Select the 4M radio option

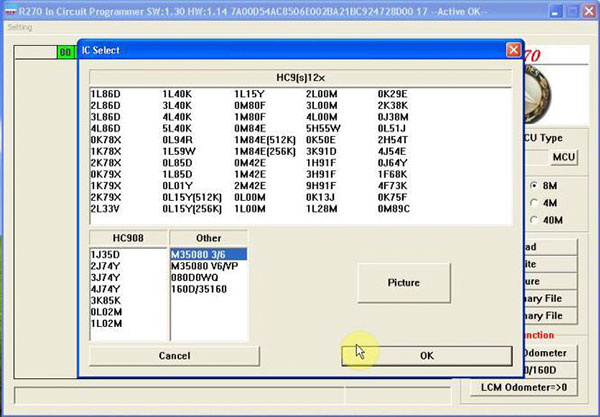(534, 203)
